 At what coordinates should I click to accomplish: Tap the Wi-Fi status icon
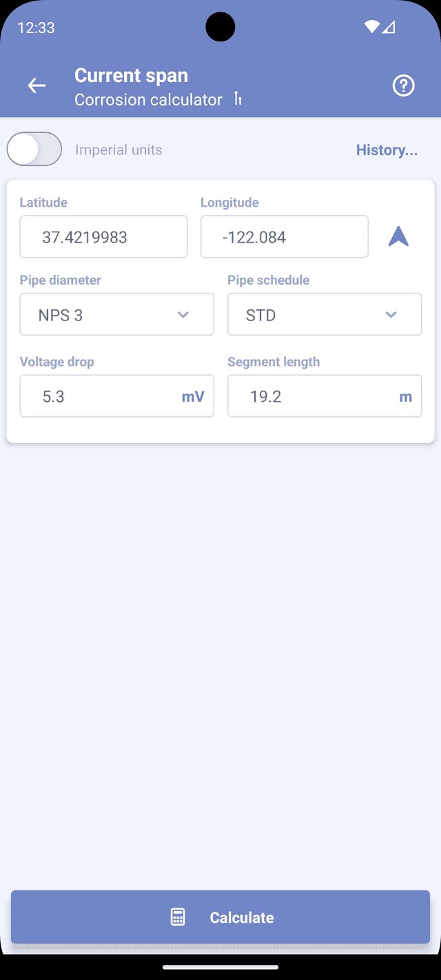pyautogui.click(x=372, y=28)
